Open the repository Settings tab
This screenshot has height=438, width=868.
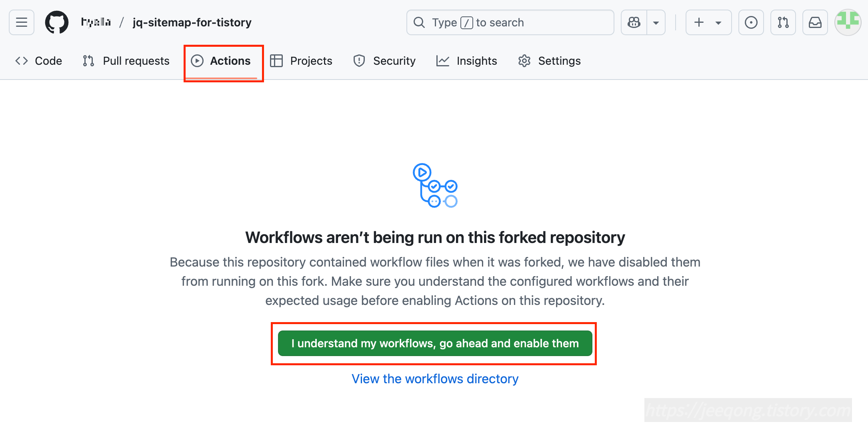549,61
